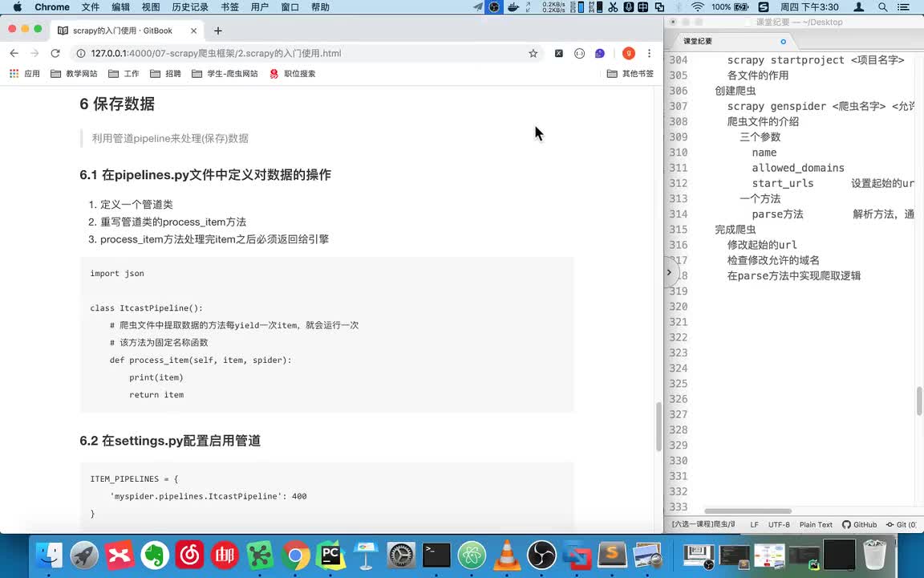This screenshot has width=924, height=578.
Task: Close the scrapy的入门使用 browser tab
Action: [x=194, y=31]
